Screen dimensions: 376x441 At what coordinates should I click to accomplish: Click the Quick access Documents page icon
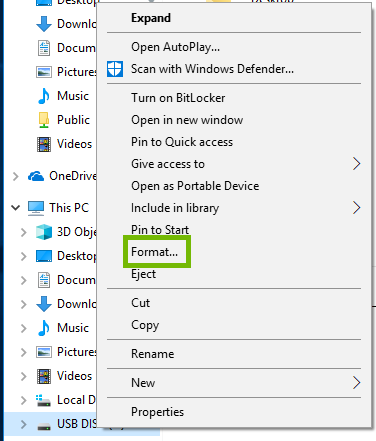(x=44, y=48)
